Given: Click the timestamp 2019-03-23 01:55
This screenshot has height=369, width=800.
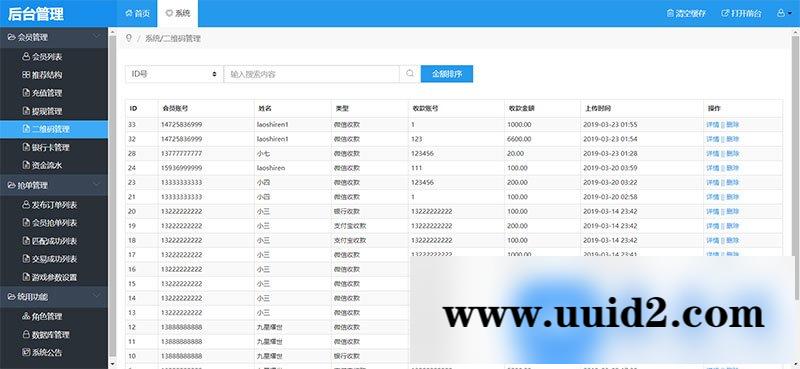Looking at the screenshot, I should coord(610,125).
